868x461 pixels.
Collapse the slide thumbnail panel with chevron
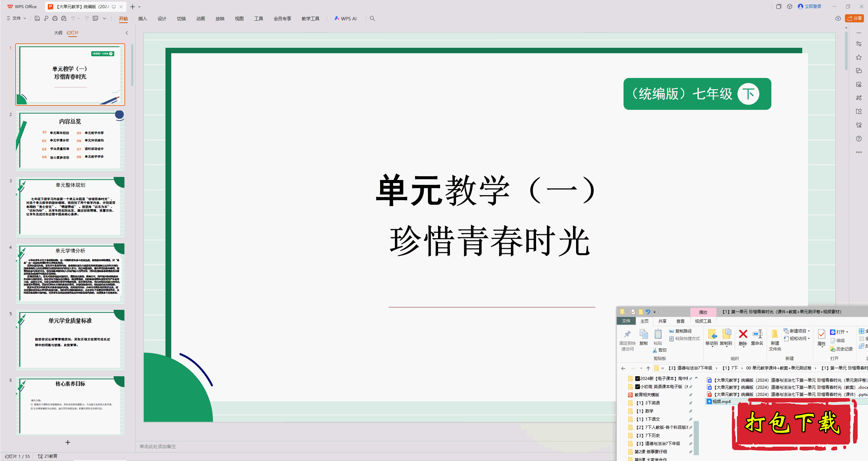tap(127, 33)
